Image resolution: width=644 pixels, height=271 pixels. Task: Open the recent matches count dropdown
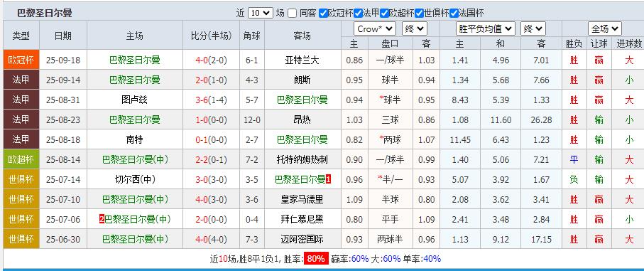(261, 14)
